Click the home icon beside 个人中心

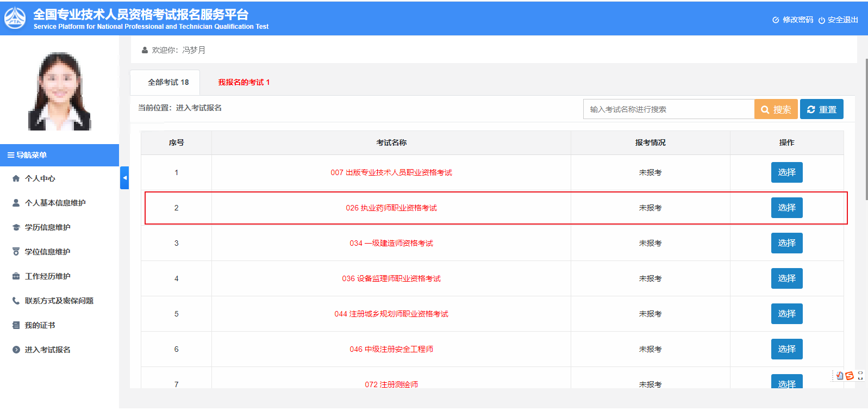(x=16, y=178)
